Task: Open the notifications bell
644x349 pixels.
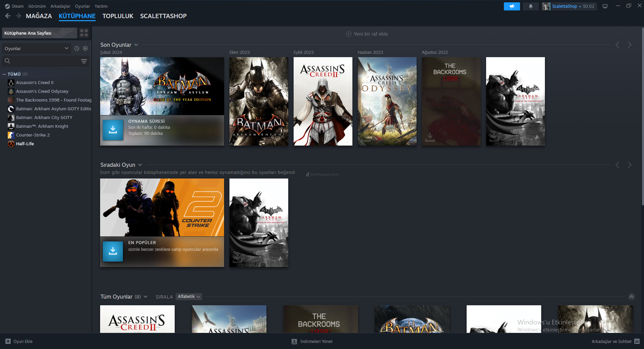Action: click(x=531, y=6)
